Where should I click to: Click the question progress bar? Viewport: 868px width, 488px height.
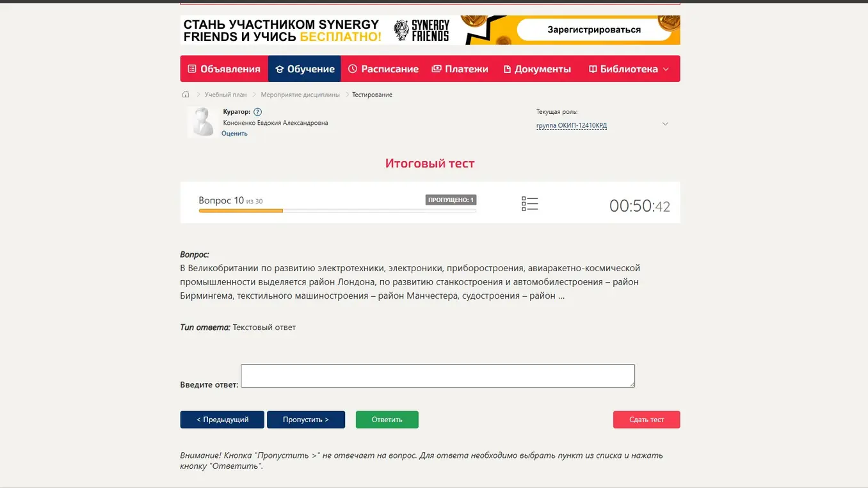pos(337,210)
